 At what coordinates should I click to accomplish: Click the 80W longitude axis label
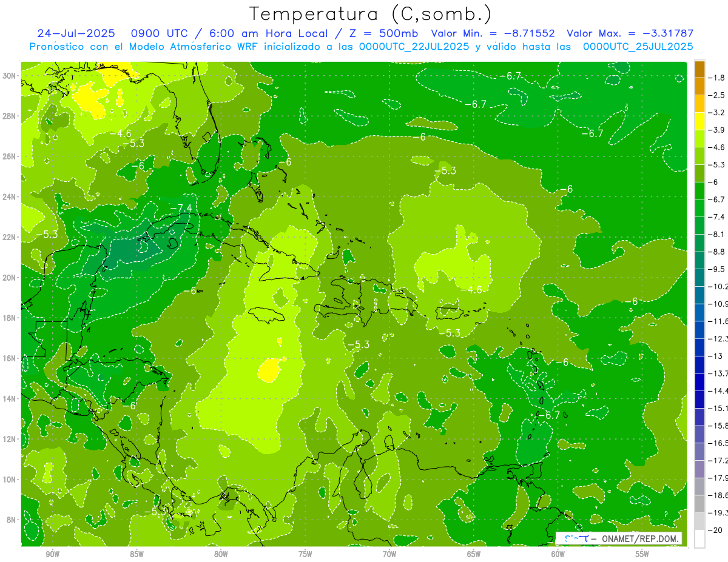[x=221, y=554]
